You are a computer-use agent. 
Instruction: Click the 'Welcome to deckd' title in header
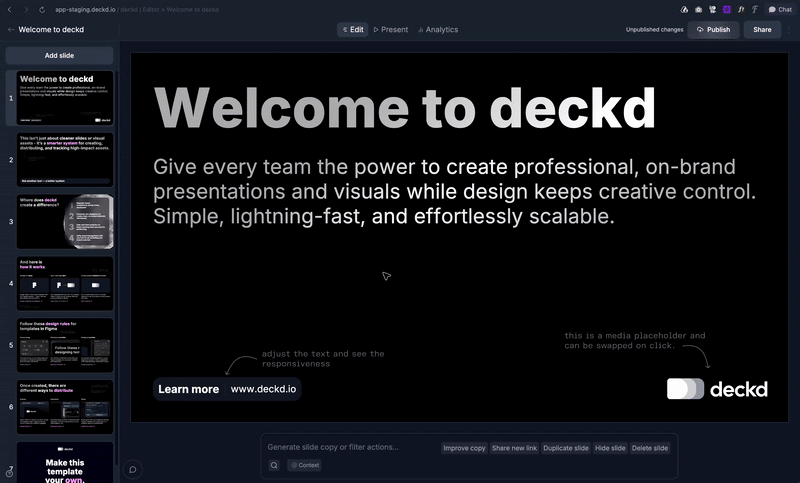[x=51, y=30]
